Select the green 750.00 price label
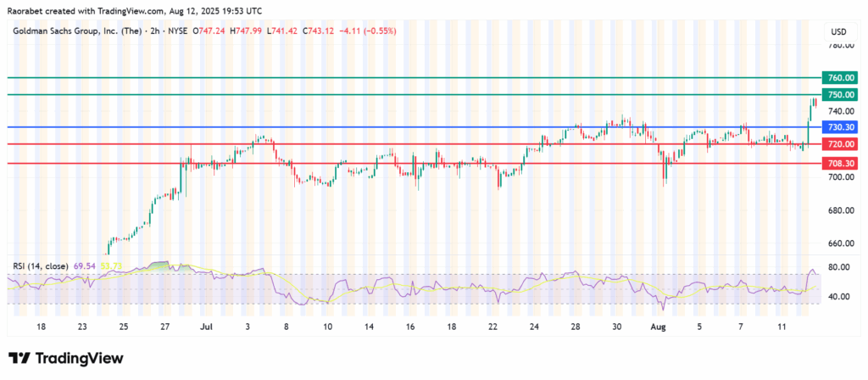Screen dimensions: 868x380 [839, 95]
